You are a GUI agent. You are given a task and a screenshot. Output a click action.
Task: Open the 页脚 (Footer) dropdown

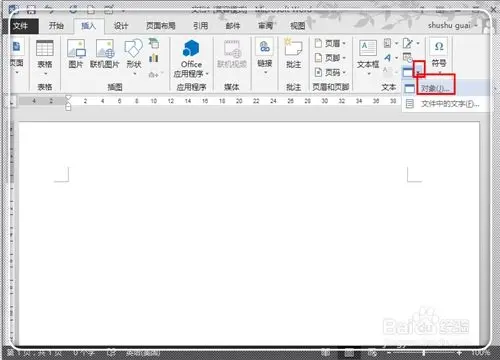[330, 58]
